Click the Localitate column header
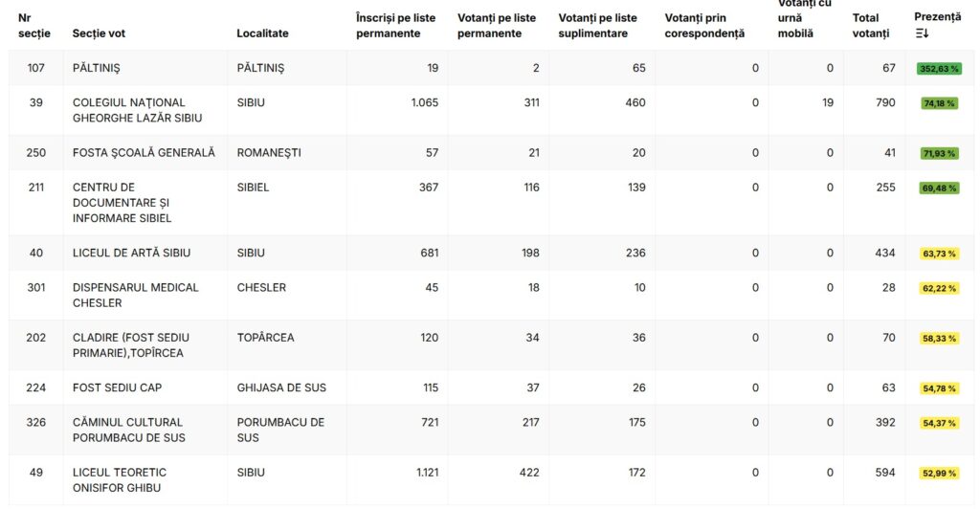 262,33
